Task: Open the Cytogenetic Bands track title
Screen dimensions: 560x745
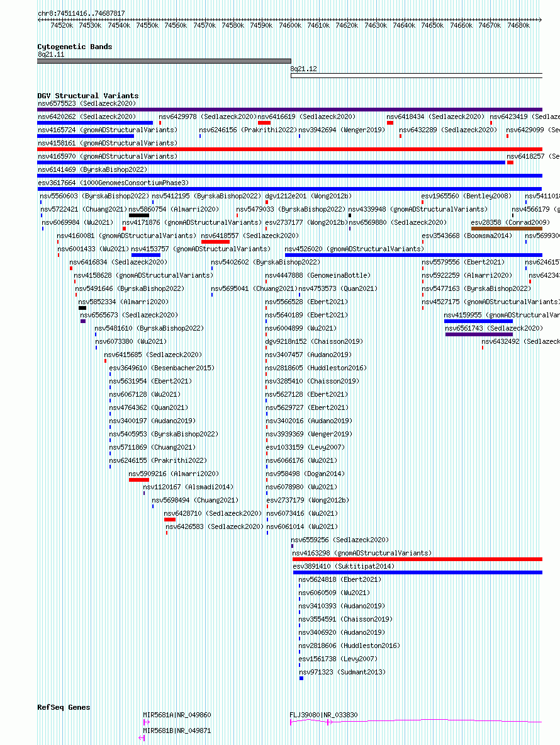Action: tap(75, 47)
